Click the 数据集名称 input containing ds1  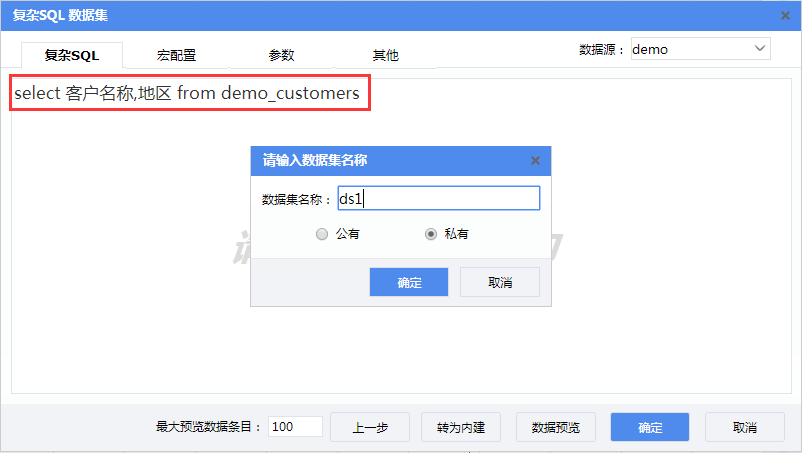[438, 198]
